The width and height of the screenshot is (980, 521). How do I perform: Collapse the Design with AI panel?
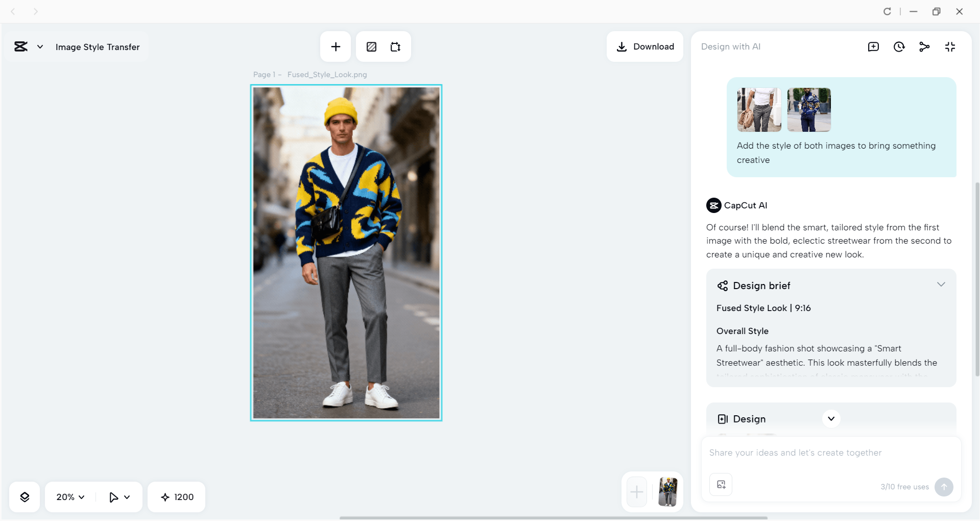(950, 47)
